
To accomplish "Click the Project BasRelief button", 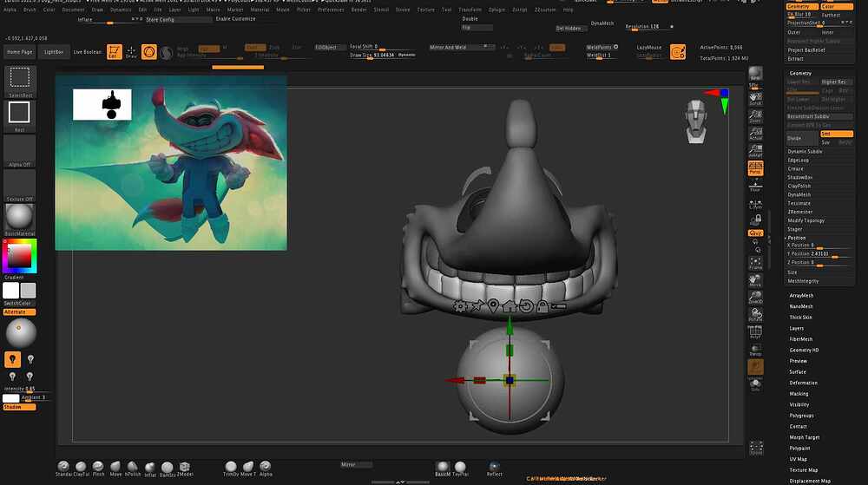I will (819, 49).
